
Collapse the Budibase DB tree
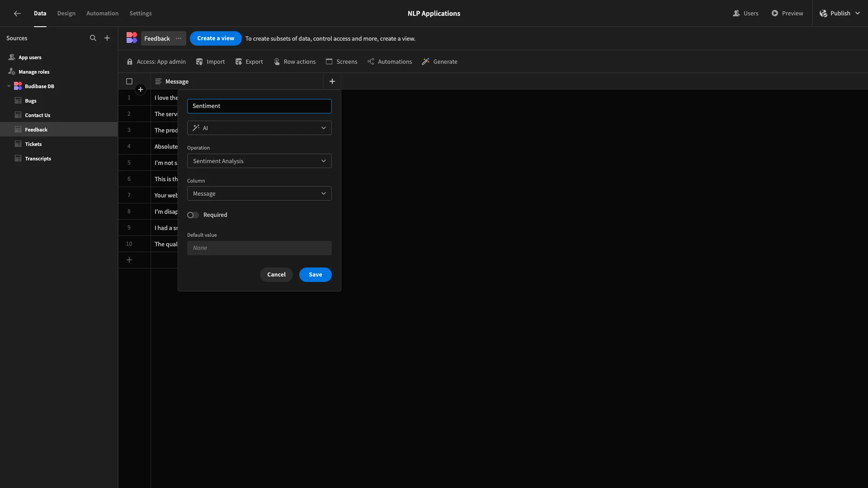(x=9, y=86)
